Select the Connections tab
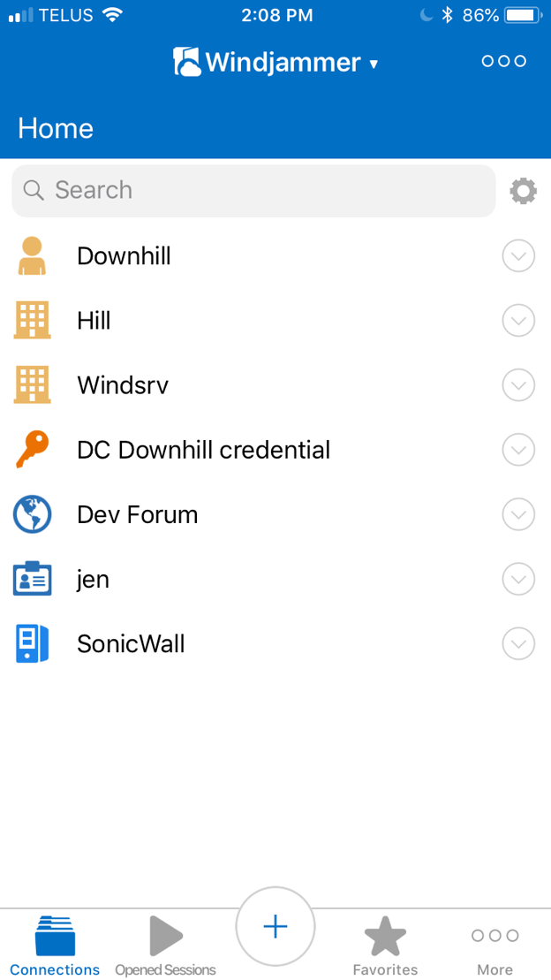551x980 pixels. pyautogui.click(x=55, y=946)
